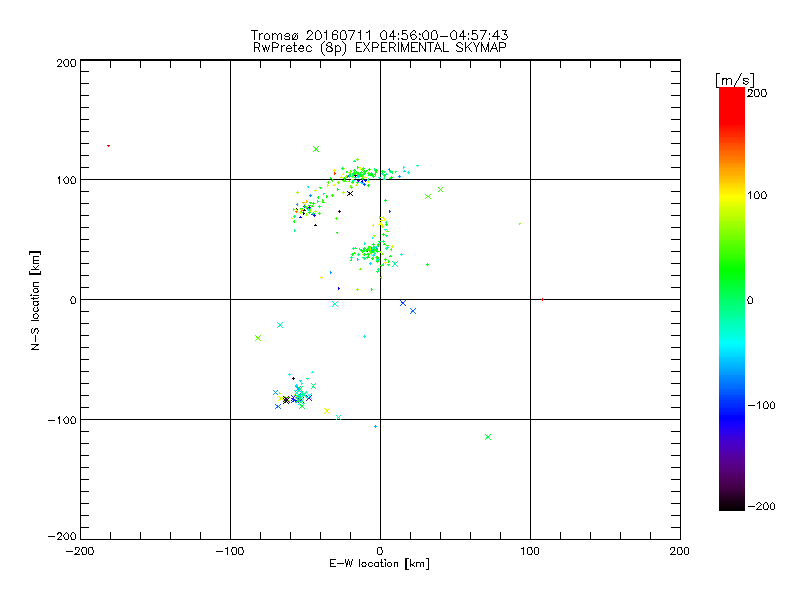Click the lone green X left of the lower cluster
Viewport: 800px width, 600px height.
click(x=258, y=338)
